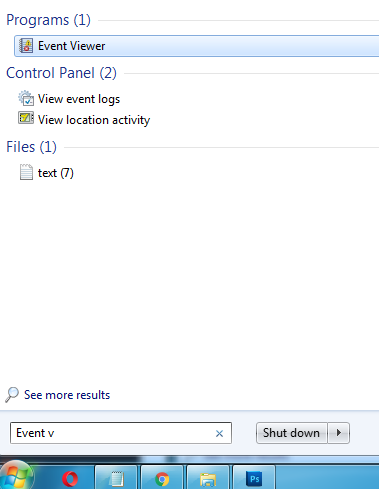The image size is (379, 489).
Task: Click the View event logs gear icon
Action: click(26, 98)
